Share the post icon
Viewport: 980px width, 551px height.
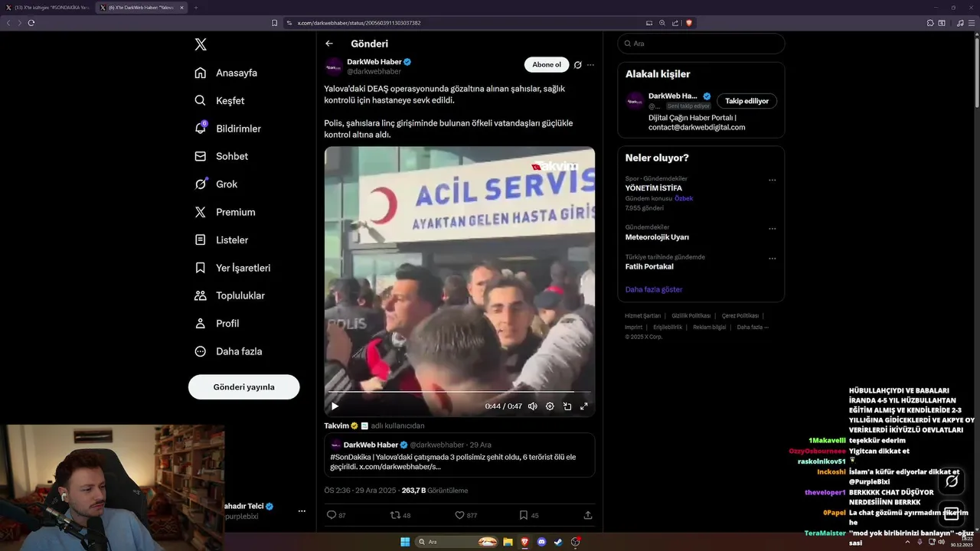(x=588, y=516)
